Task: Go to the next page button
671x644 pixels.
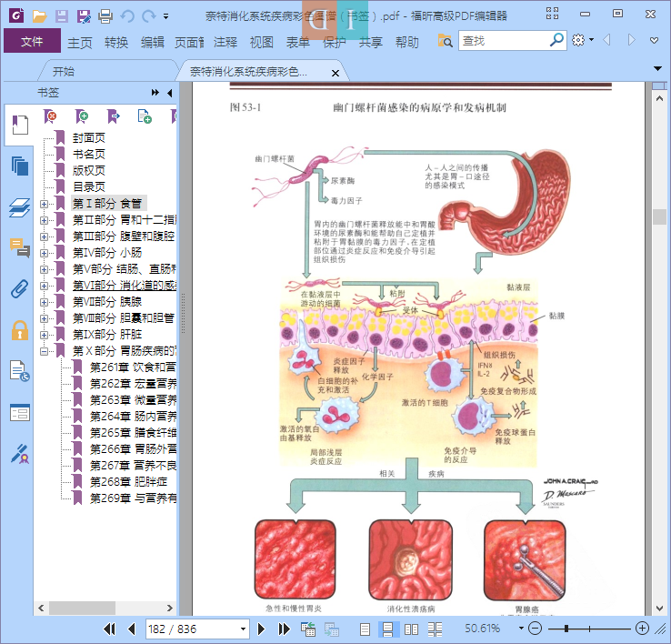Action: 261,629
